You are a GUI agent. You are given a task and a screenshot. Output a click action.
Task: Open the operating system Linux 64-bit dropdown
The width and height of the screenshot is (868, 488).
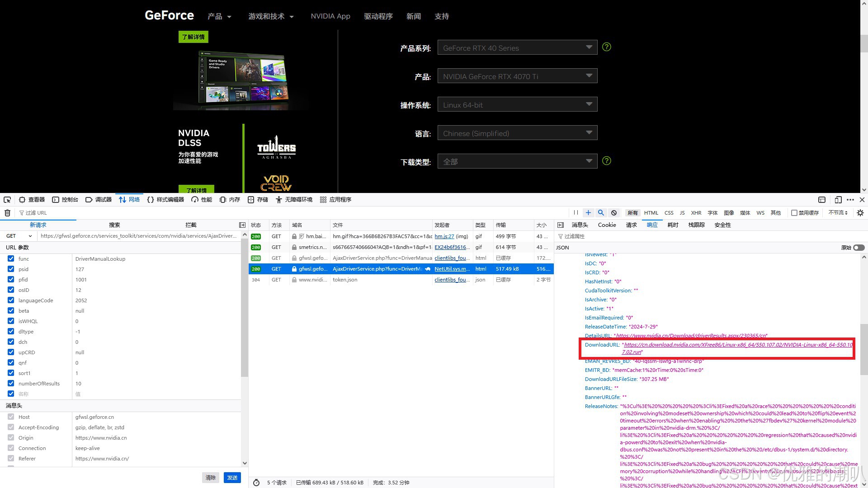click(x=517, y=105)
